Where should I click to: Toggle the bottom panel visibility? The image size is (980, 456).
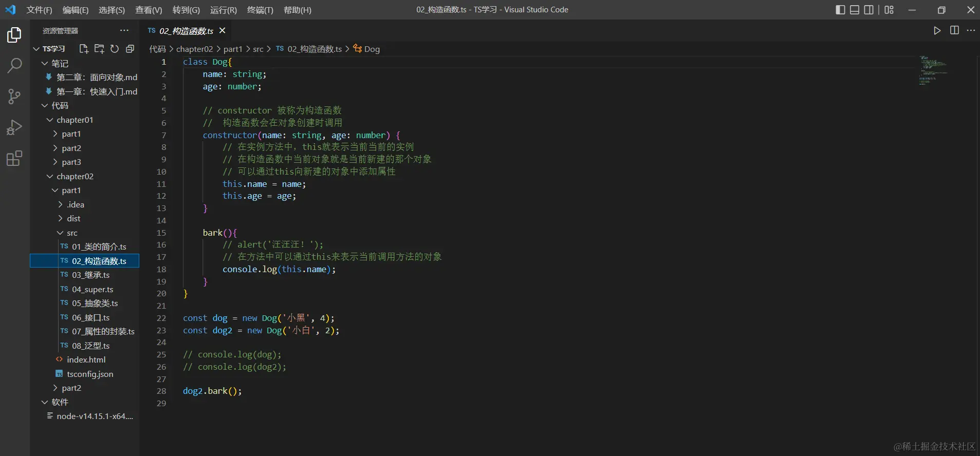click(855, 10)
